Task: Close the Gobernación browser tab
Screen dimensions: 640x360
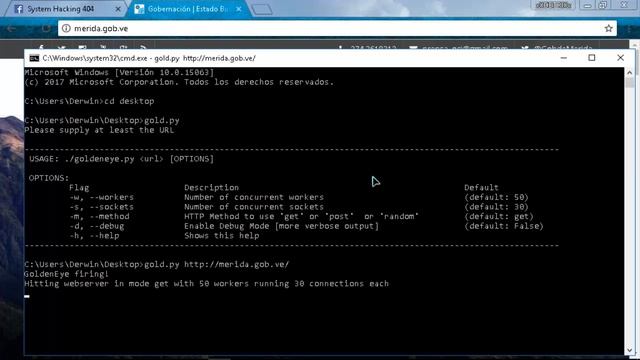Action: click(239, 9)
